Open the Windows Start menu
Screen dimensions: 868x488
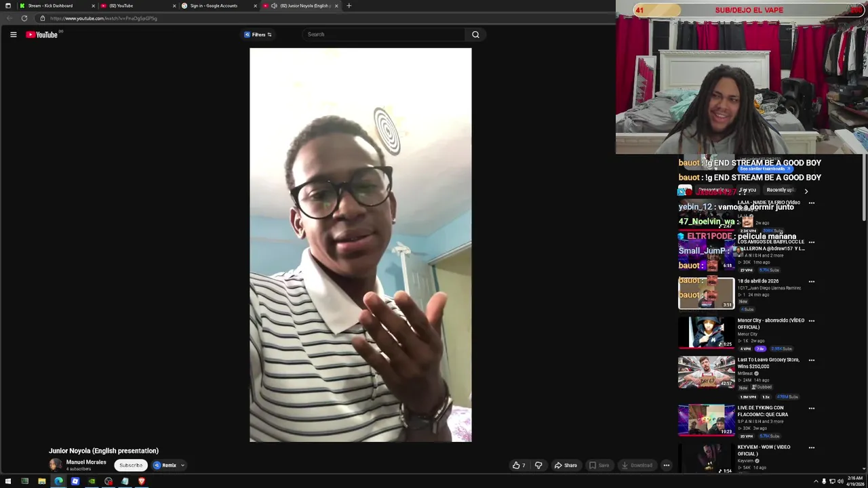pyautogui.click(x=8, y=481)
